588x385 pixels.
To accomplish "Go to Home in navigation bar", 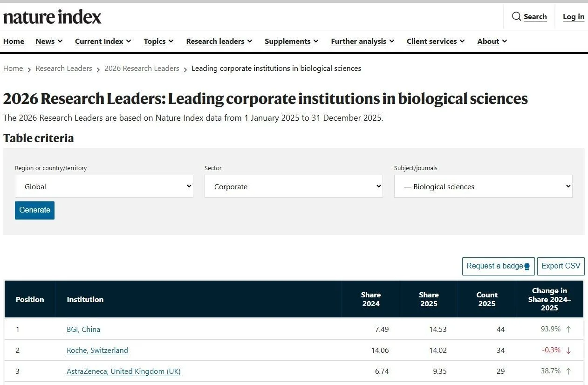I will tap(14, 41).
